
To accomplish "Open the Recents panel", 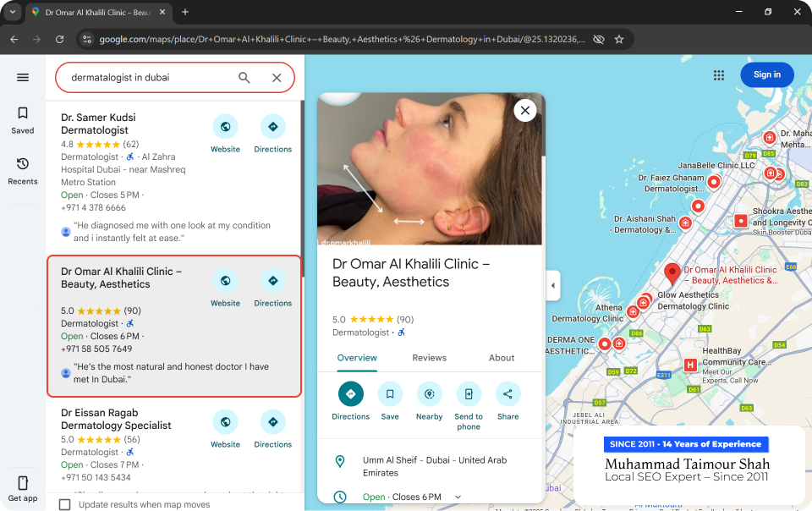I will pos(23,170).
